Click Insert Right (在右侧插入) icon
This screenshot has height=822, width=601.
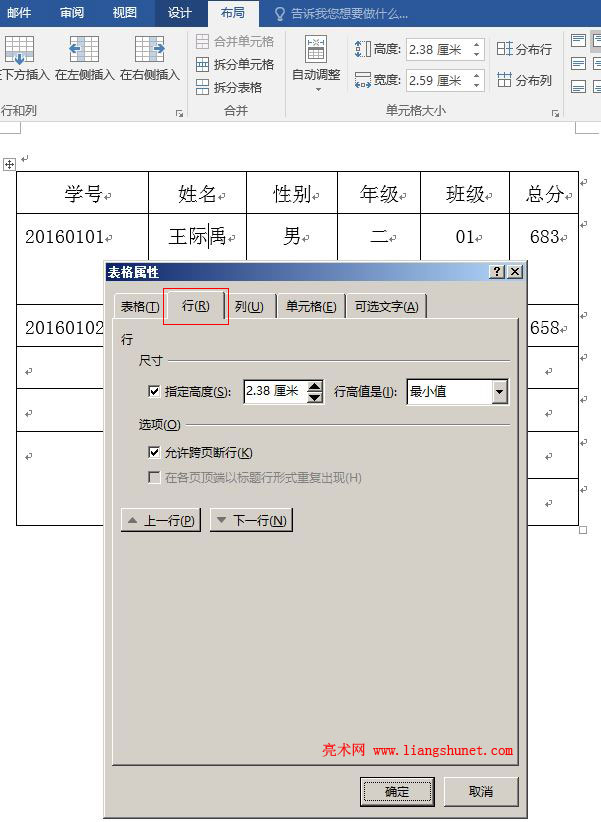tap(149, 50)
